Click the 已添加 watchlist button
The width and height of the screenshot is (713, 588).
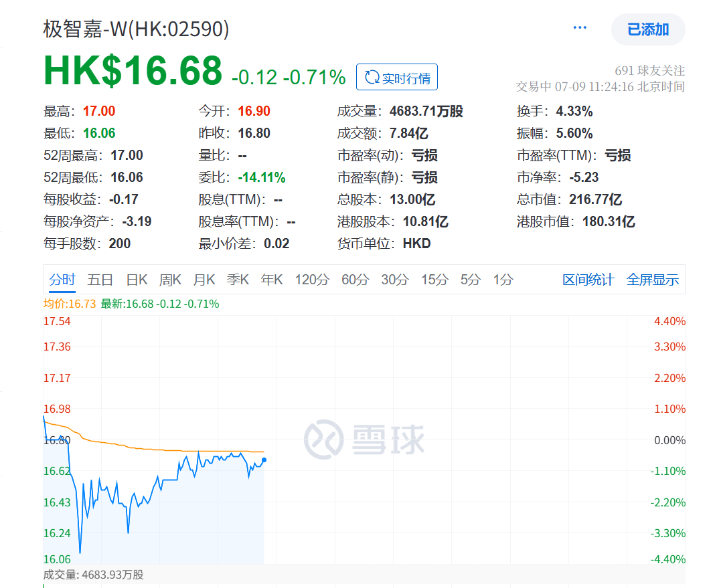point(648,29)
